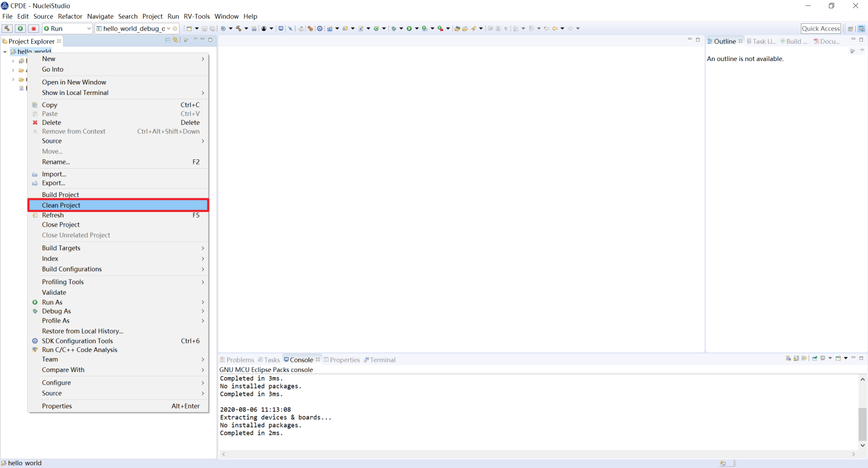Screen dimensions: 868x468
Task: Click the hammer Build icon in the toolbar
Action: [x=7, y=28]
